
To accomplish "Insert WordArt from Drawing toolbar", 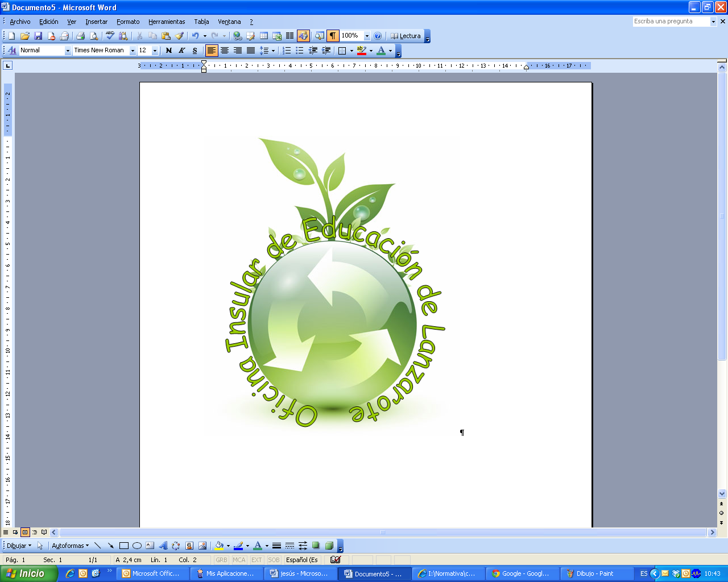I will pos(163,546).
